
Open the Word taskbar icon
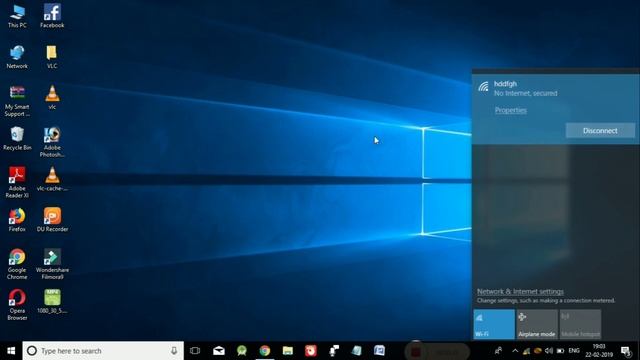click(379, 351)
